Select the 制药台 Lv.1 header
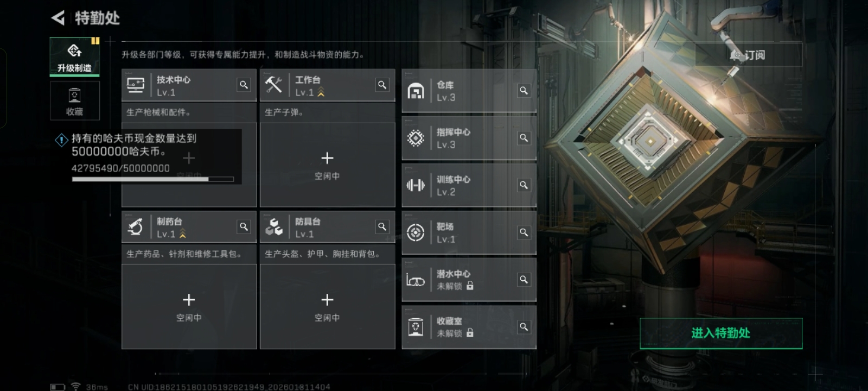 point(189,227)
